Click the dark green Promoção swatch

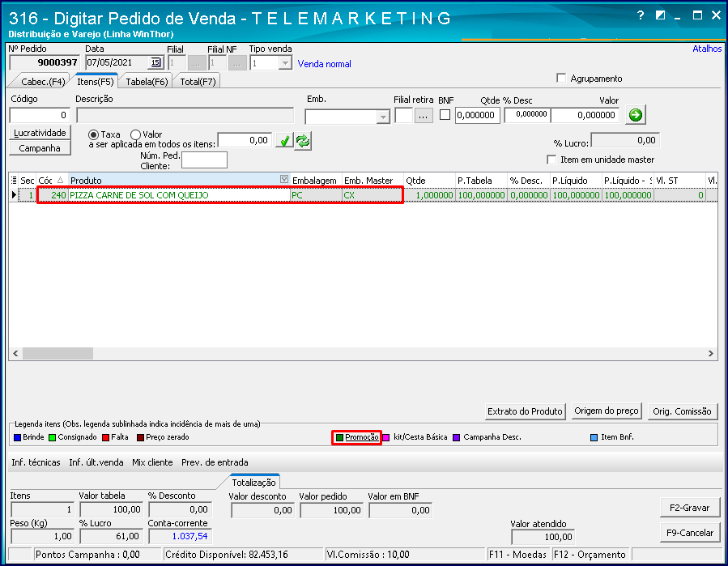(x=339, y=437)
